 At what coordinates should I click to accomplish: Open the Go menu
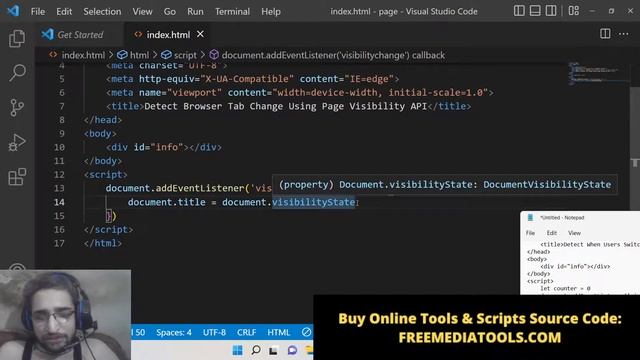click(x=169, y=11)
